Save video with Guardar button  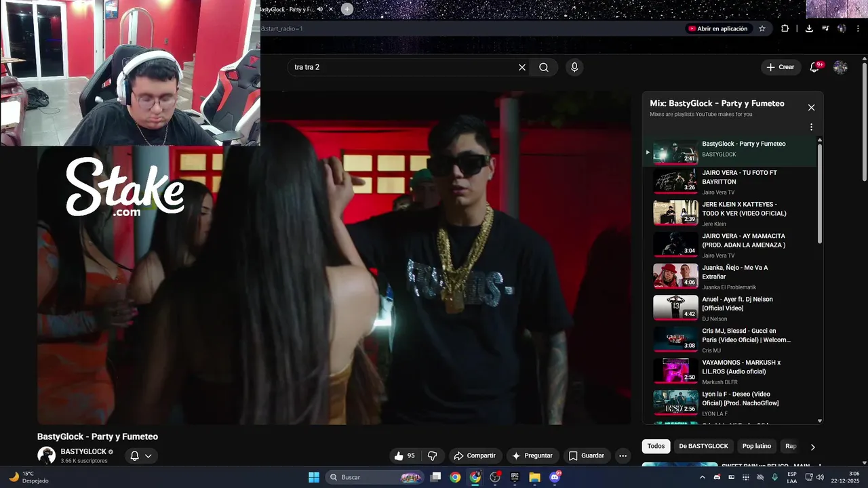point(586,455)
